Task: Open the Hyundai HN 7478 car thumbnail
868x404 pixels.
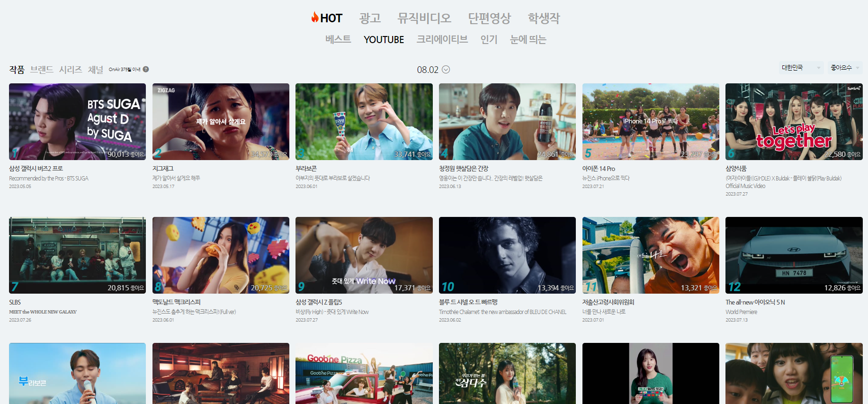Action: tap(794, 255)
